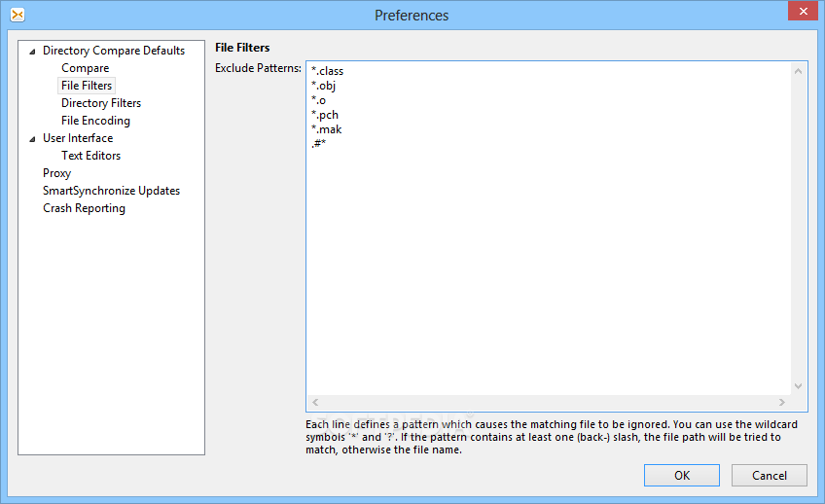Open Text Editors preferences
The height and width of the screenshot is (504, 825).
tap(91, 156)
